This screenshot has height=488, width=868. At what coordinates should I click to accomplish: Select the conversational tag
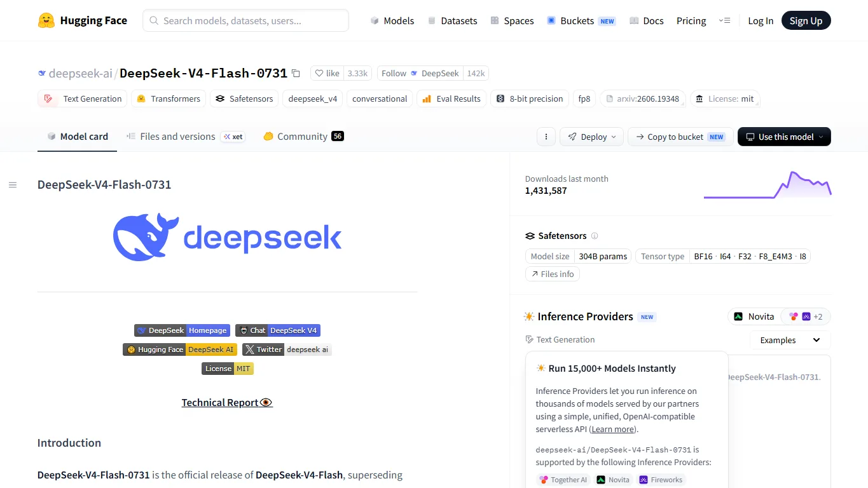(x=380, y=98)
